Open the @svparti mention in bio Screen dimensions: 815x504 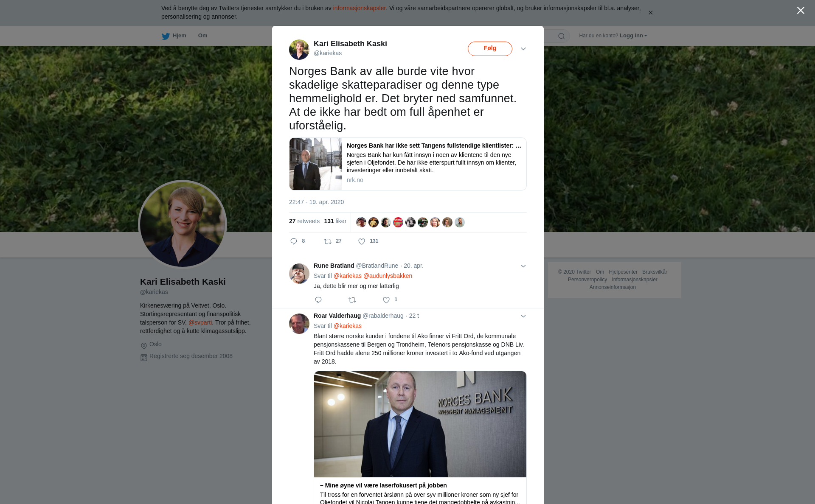click(x=200, y=322)
